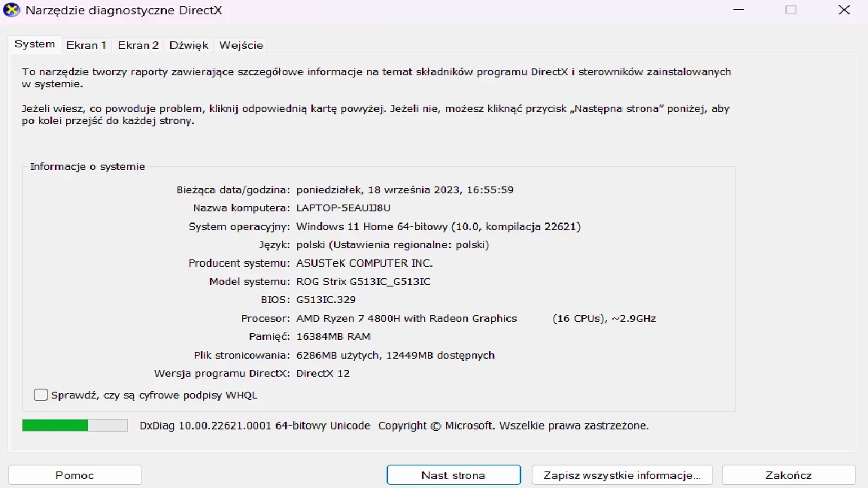Click the DirectX 12 version value
Image resolution: width=868 pixels, height=488 pixels.
point(323,374)
